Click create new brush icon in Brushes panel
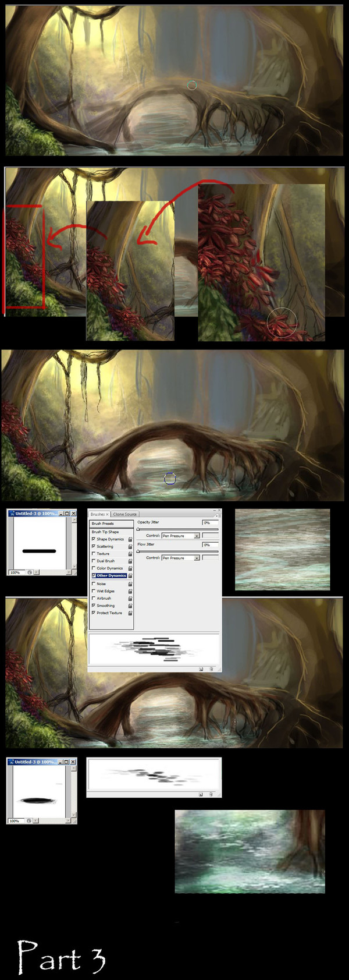 (201, 669)
